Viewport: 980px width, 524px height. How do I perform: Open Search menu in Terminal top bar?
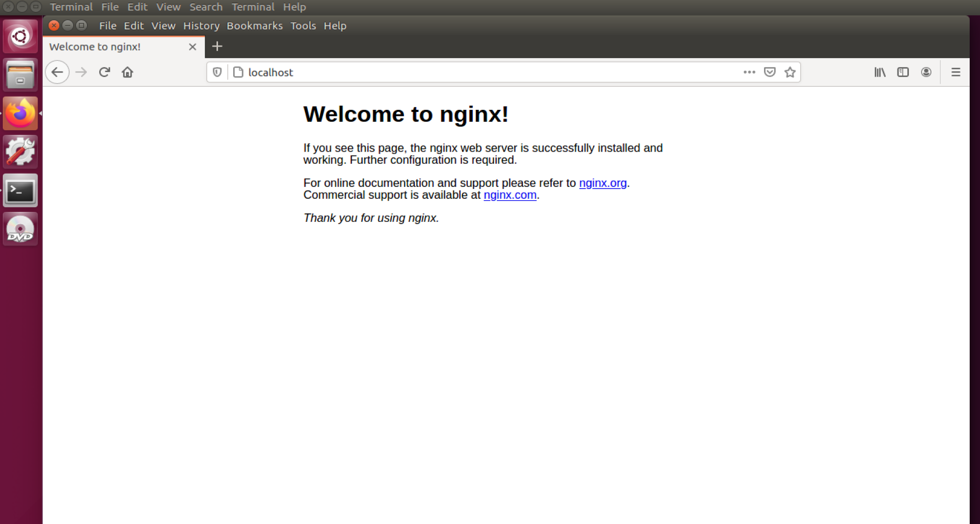tap(206, 7)
